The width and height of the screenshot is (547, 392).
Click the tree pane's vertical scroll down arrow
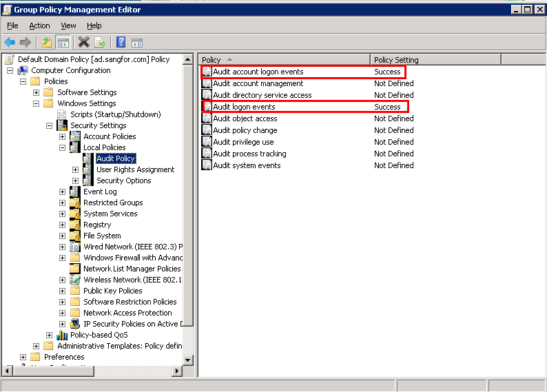point(188,360)
